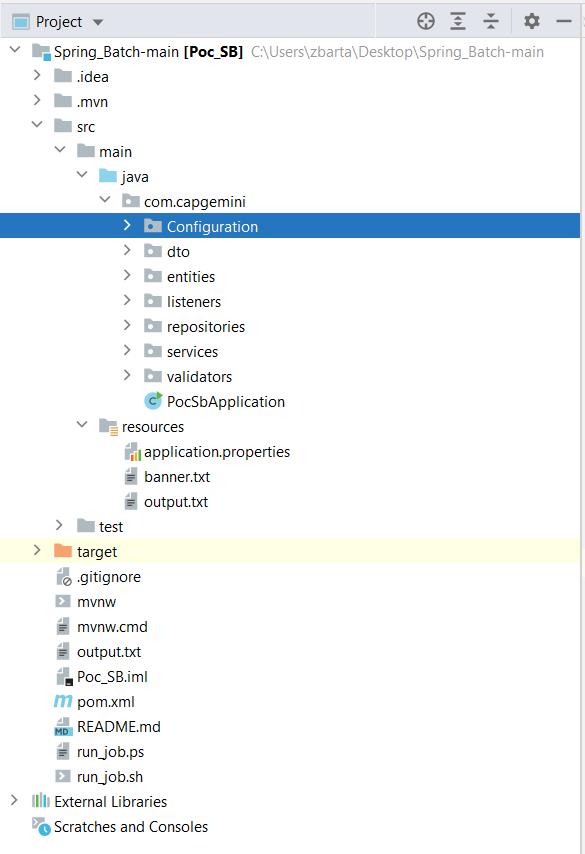Expand the .idea folder
The width and height of the screenshot is (585, 854).
tap(37, 75)
